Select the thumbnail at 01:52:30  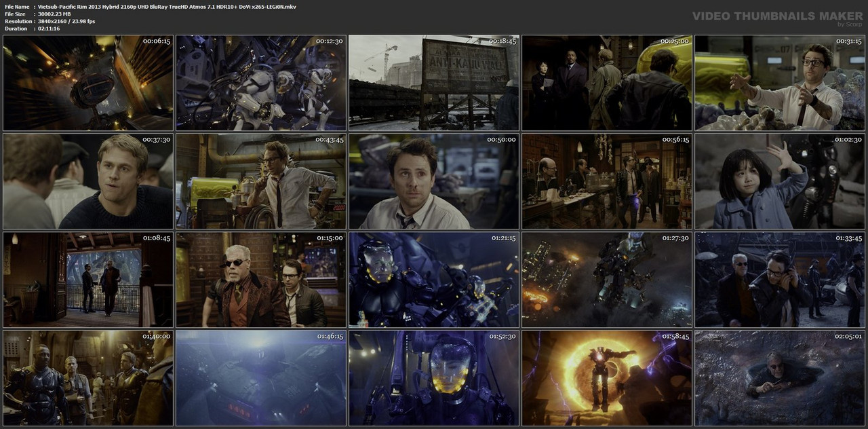[434, 378]
